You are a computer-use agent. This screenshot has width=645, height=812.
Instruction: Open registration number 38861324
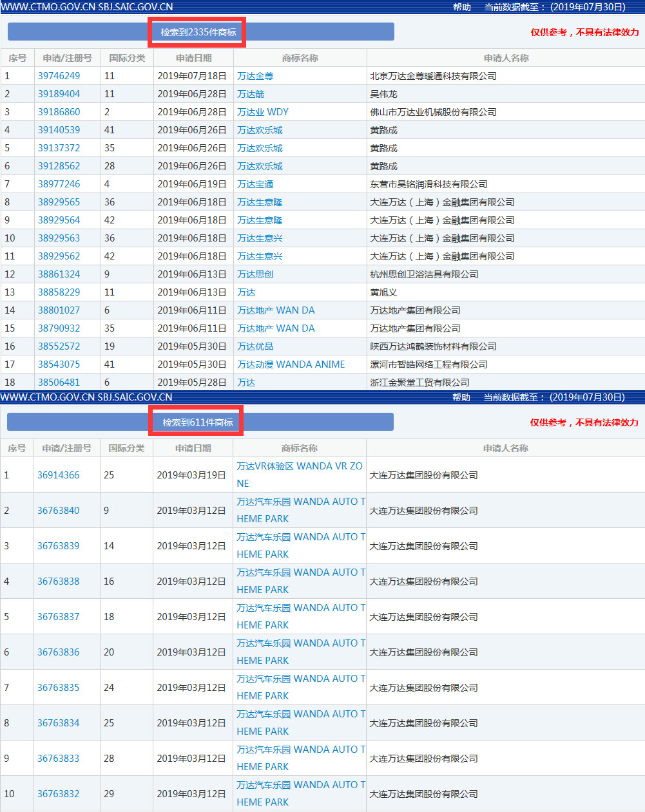tap(59, 274)
